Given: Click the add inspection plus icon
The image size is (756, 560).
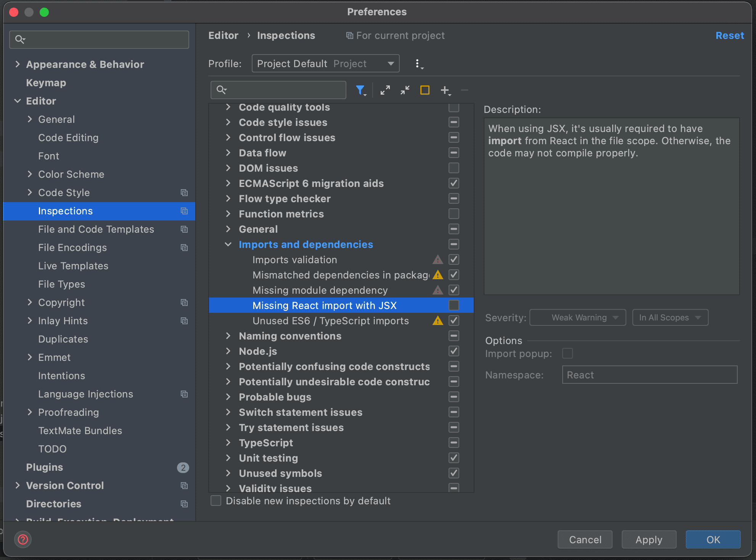Looking at the screenshot, I should tap(445, 90).
